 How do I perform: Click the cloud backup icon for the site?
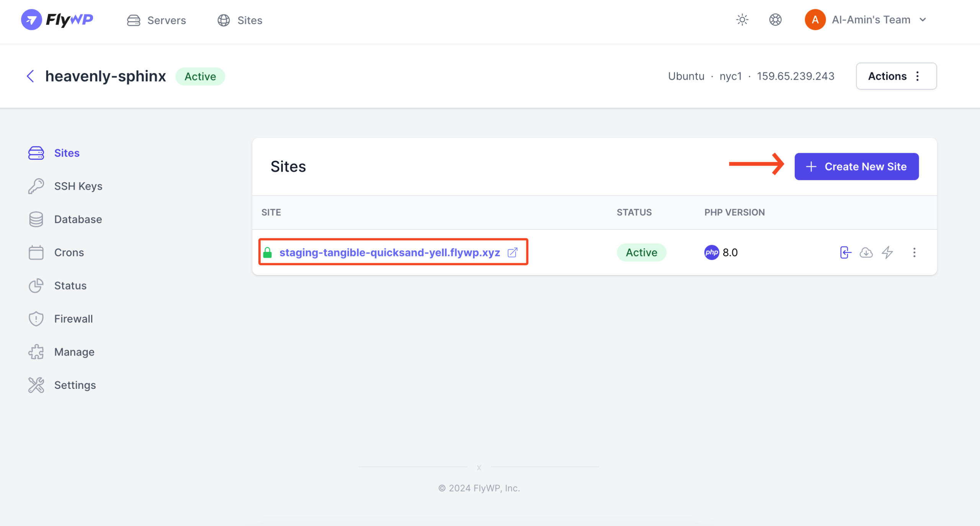click(x=866, y=252)
